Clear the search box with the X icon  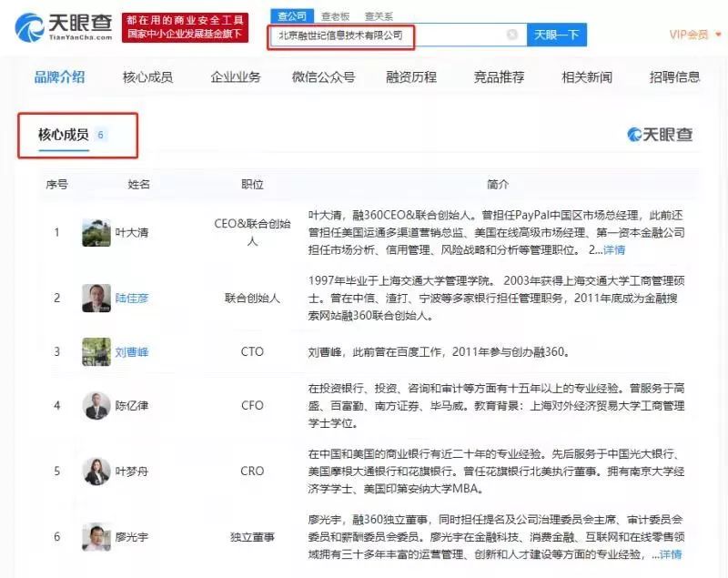tap(512, 35)
